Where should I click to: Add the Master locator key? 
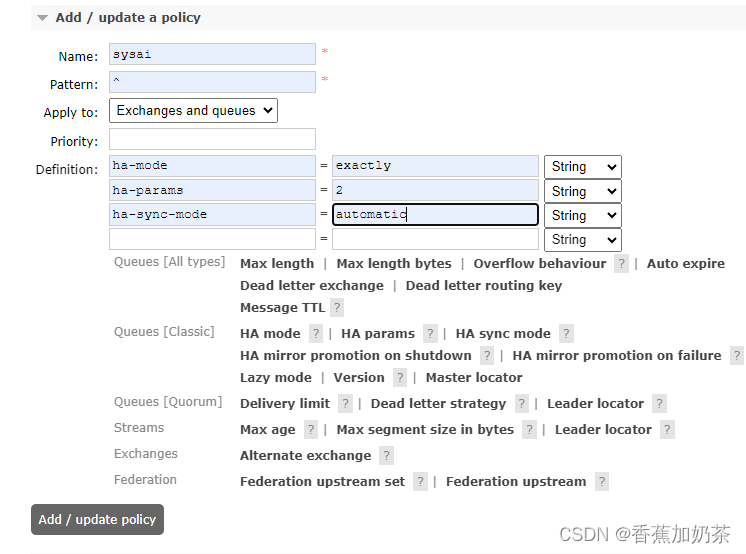(x=474, y=378)
